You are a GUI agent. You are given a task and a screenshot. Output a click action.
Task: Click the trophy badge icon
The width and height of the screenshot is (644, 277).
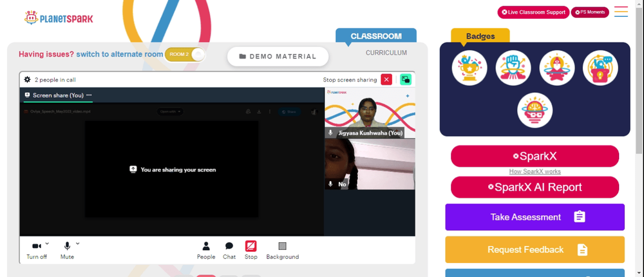point(469,68)
